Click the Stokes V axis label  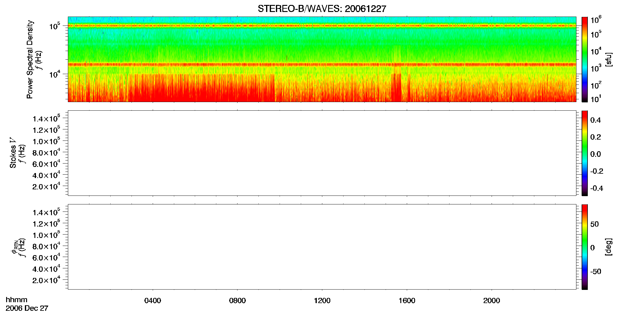click(x=13, y=153)
